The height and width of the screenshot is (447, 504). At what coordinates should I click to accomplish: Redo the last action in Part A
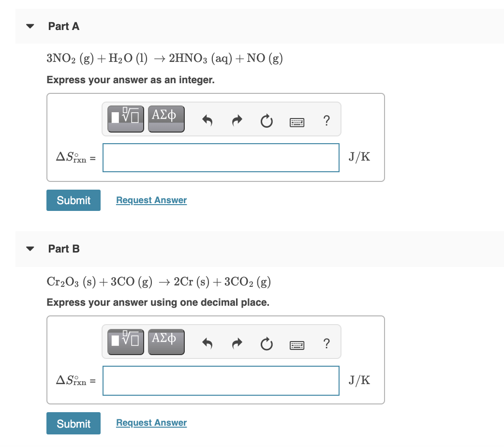[237, 120]
